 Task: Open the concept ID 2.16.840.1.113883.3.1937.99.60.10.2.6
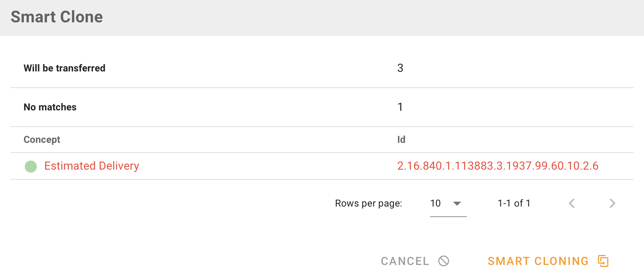coord(498,166)
